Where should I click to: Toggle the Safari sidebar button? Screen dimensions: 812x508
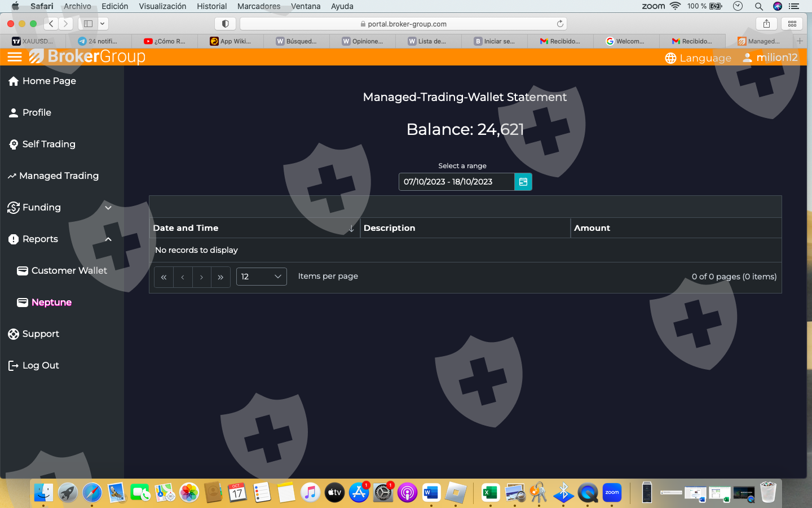click(x=89, y=24)
